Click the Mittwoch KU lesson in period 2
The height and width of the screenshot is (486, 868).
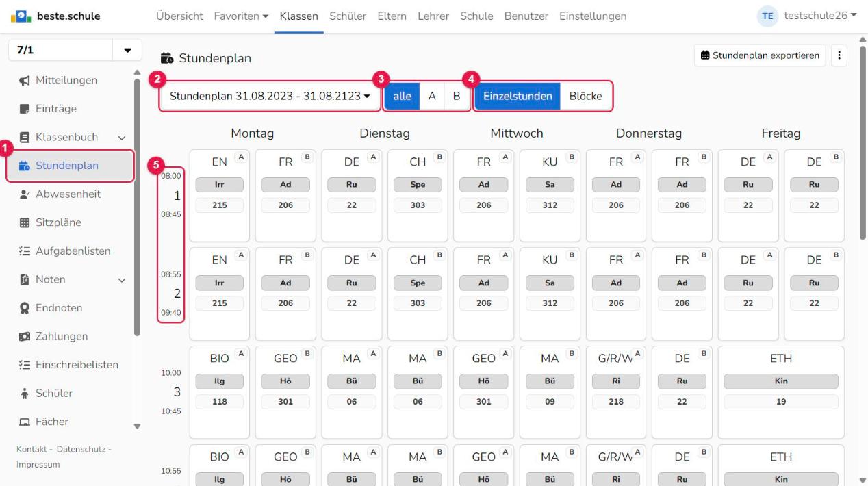550,294
